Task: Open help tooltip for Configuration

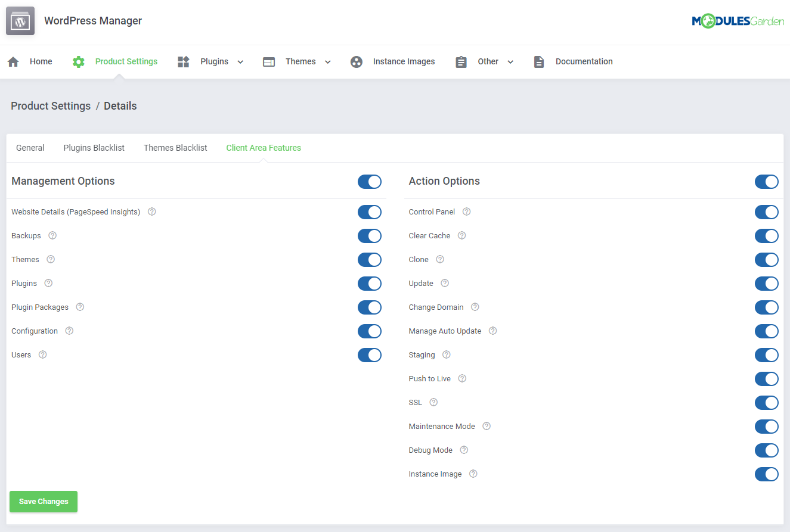Action: 69,331
